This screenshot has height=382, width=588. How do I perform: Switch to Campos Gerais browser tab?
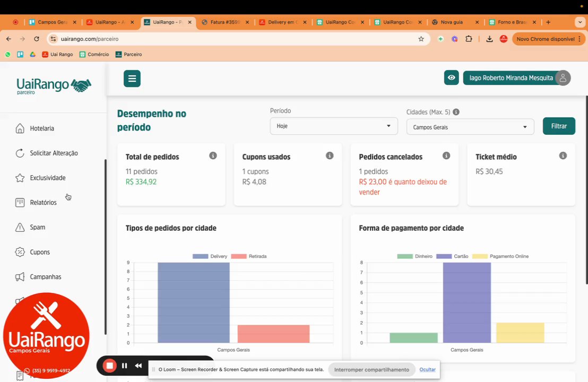point(52,22)
